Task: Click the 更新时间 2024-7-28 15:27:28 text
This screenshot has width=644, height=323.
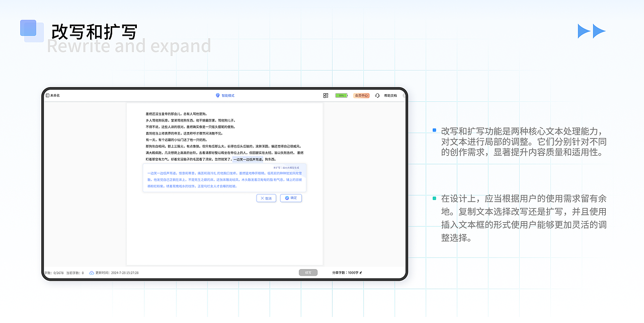Action: (117, 273)
